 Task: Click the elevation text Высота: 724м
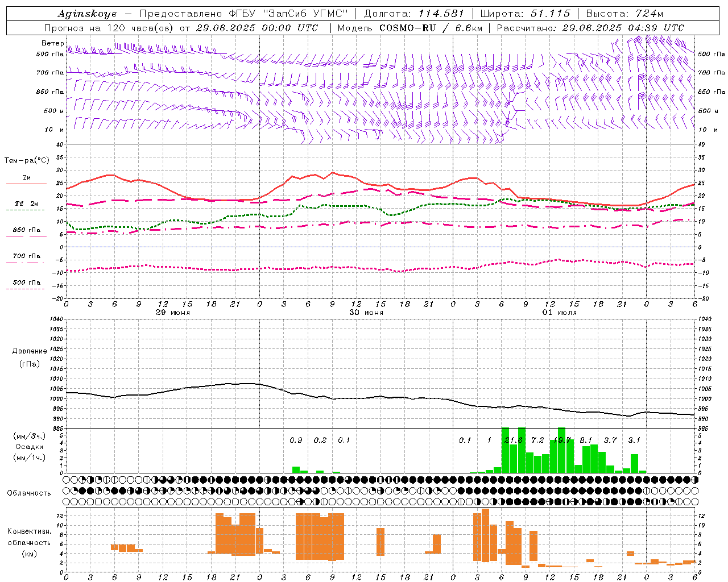pos(624,14)
